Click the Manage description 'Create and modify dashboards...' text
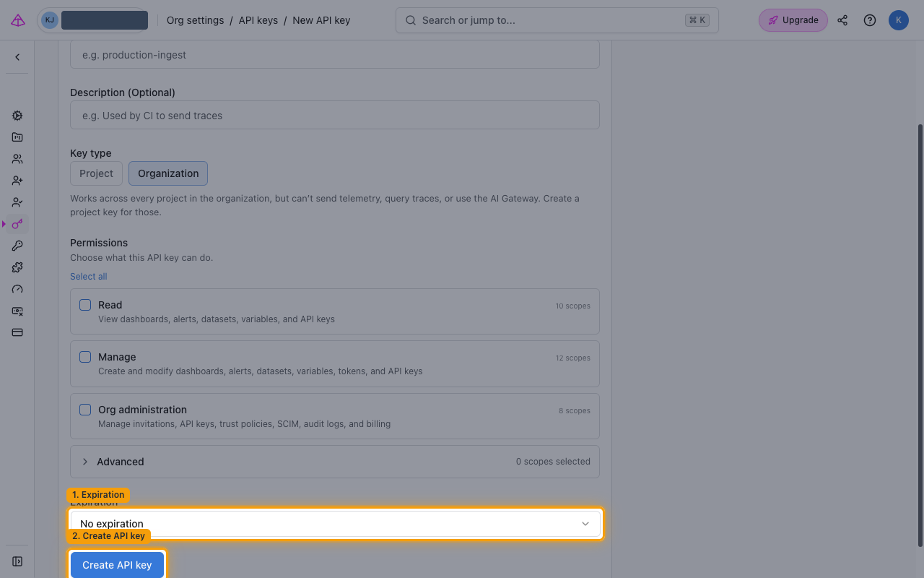The image size is (924, 578). [261, 371]
